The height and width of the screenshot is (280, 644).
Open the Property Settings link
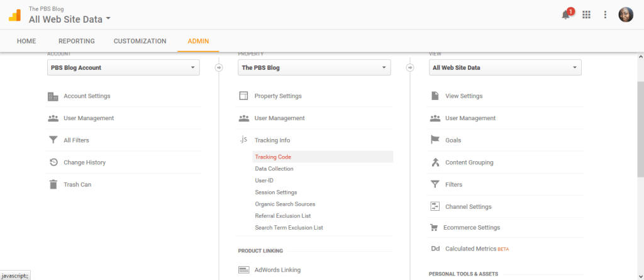(278, 96)
